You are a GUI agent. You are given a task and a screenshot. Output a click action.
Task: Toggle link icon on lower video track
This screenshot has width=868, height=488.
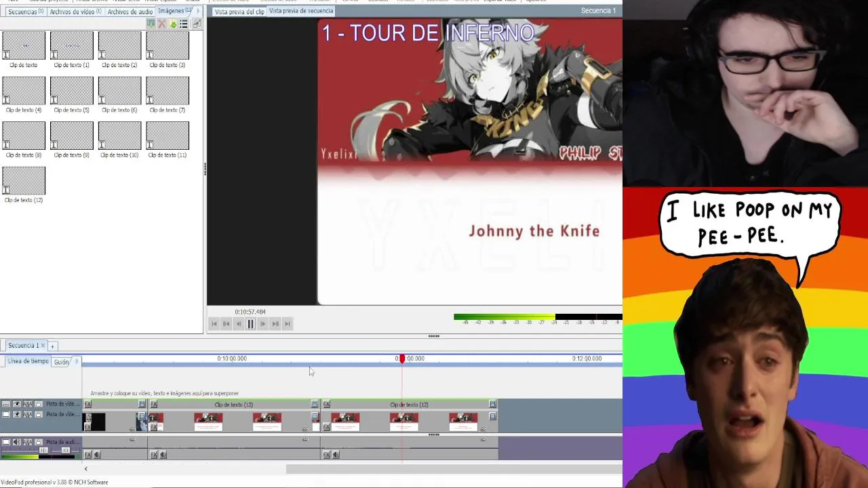tap(28, 414)
